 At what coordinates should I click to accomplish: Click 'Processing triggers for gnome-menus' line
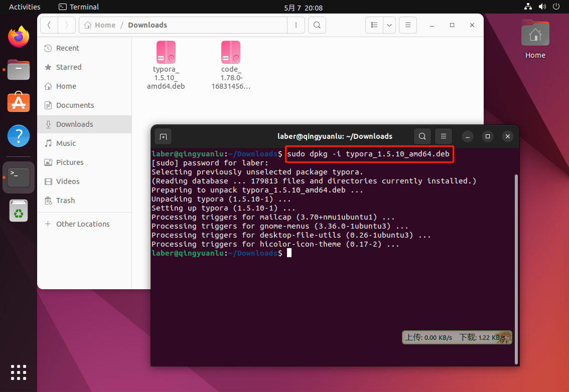tap(280, 226)
